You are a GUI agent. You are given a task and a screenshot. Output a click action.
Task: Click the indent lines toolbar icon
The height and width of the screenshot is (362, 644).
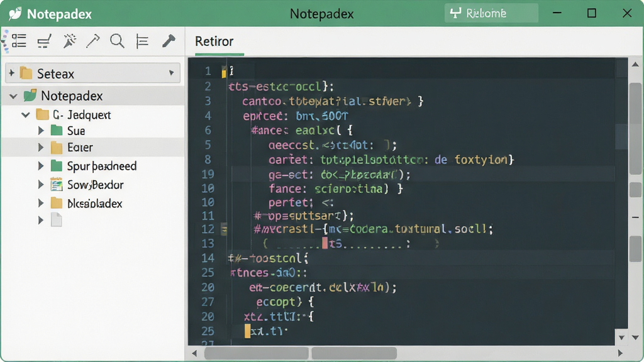pyautogui.click(x=142, y=41)
